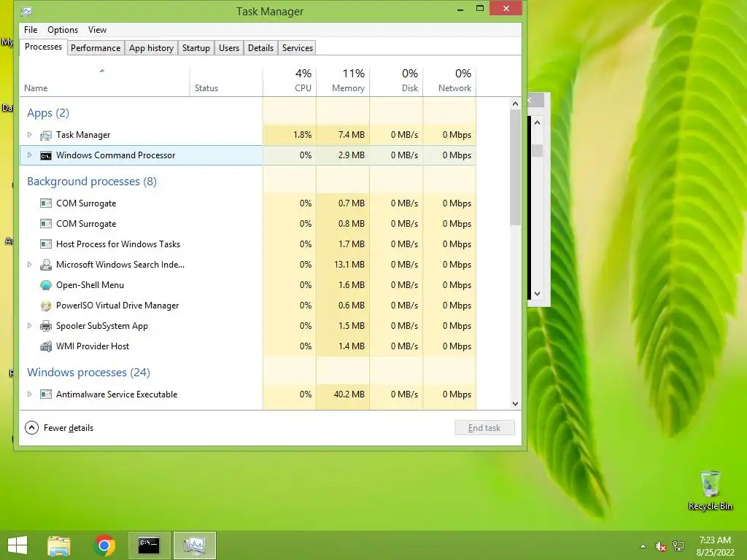Viewport: 747px width, 560px height.
Task: Sort by the Status column header
Action: tap(226, 81)
